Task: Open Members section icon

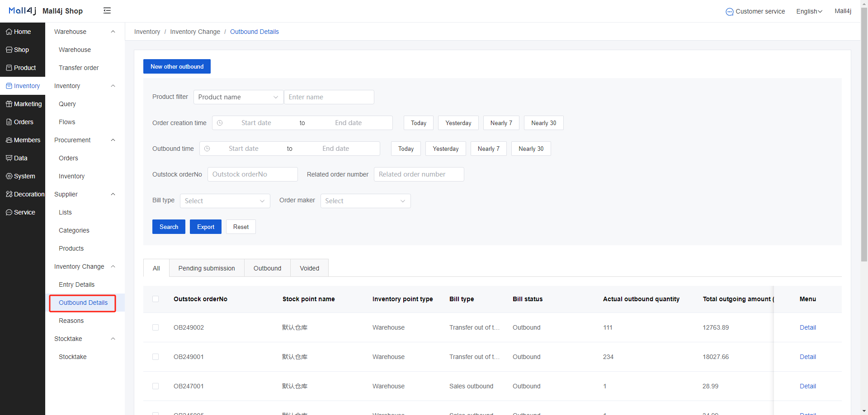Action: pos(9,140)
